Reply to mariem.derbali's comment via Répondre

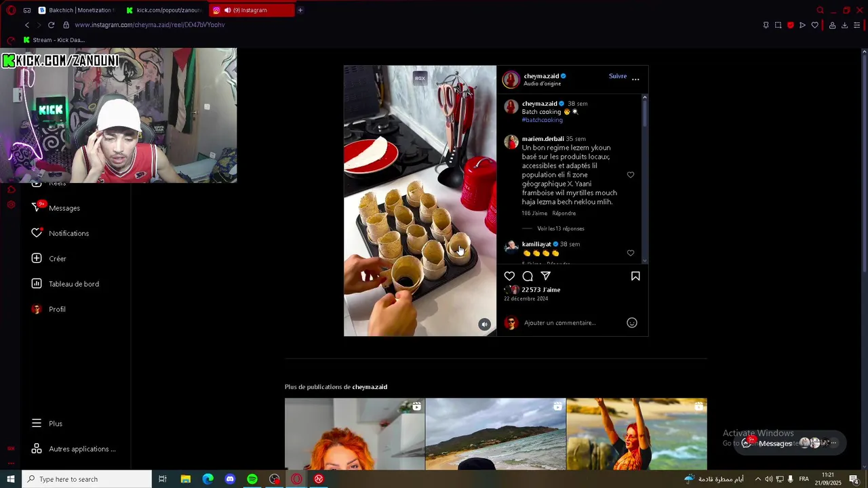(x=564, y=213)
